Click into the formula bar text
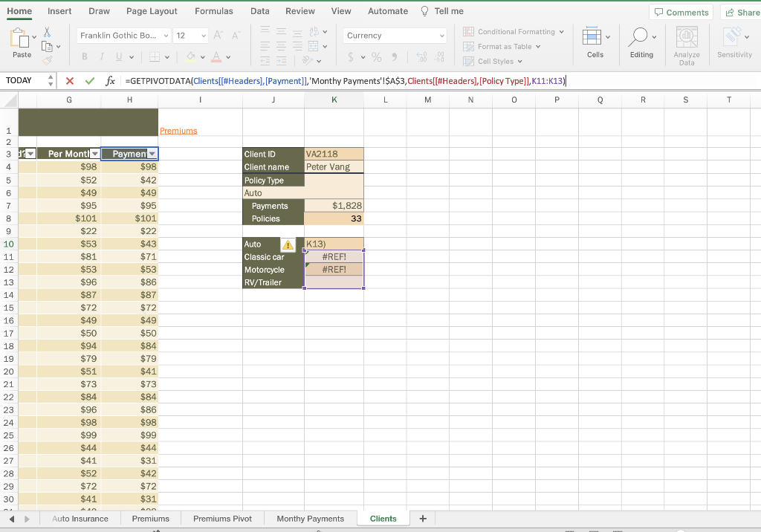Viewport: 761px width, 532px height. coord(346,81)
